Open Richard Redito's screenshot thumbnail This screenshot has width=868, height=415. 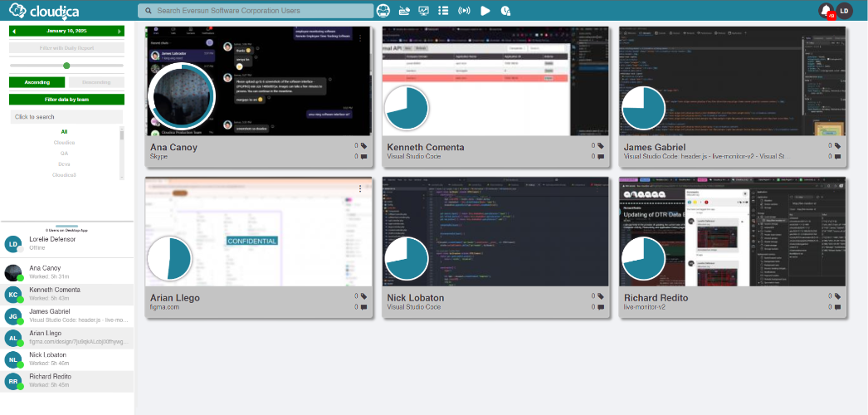click(733, 232)
